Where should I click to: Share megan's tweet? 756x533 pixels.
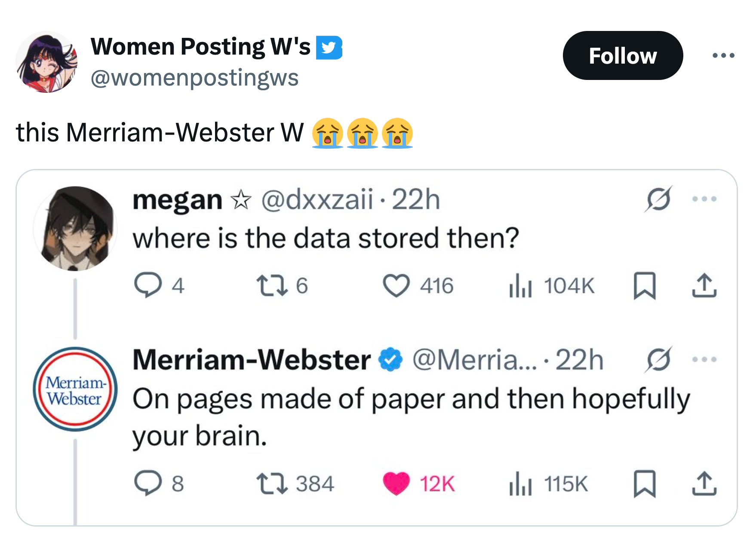point(704,286)
